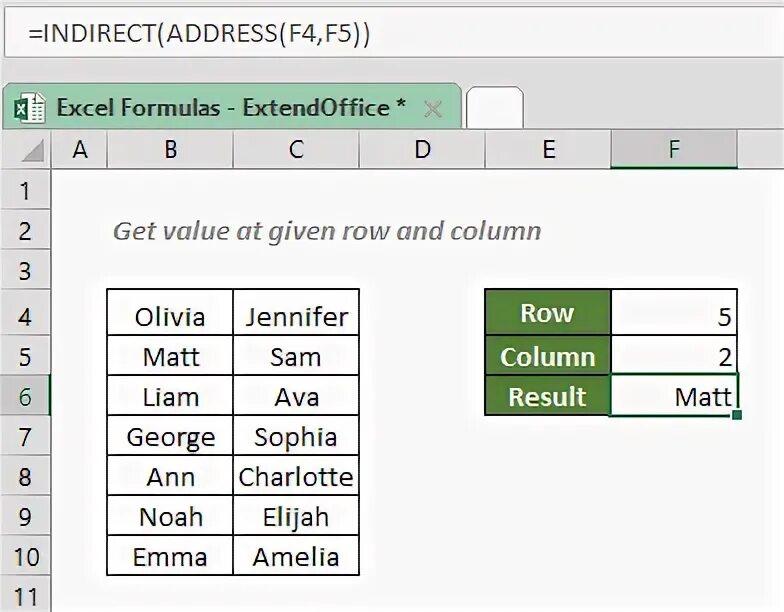Select the Result cell showing Matt
The image size is (784, 612).
coord(674,396)
